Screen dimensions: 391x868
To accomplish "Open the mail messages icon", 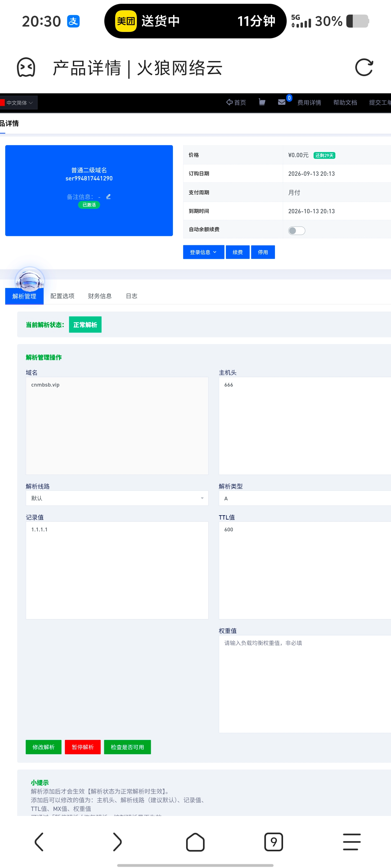I will pos(282,102).
